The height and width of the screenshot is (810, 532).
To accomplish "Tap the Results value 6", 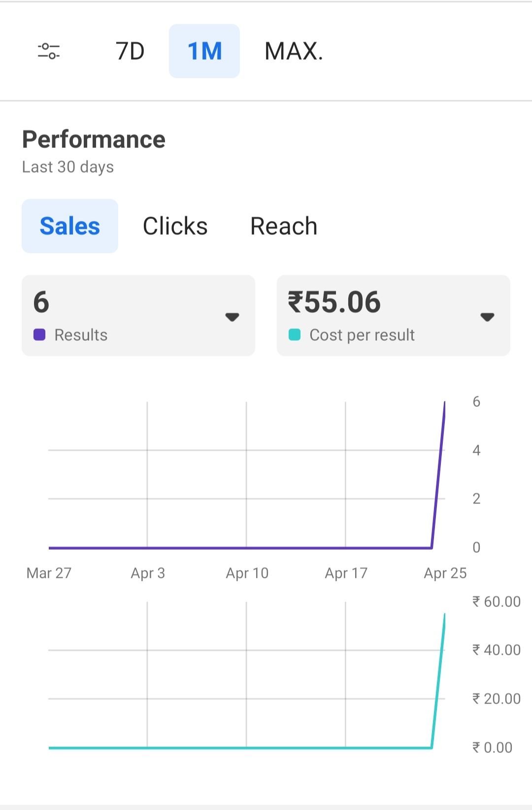I will pyautogui.click(x=41, y=302).
